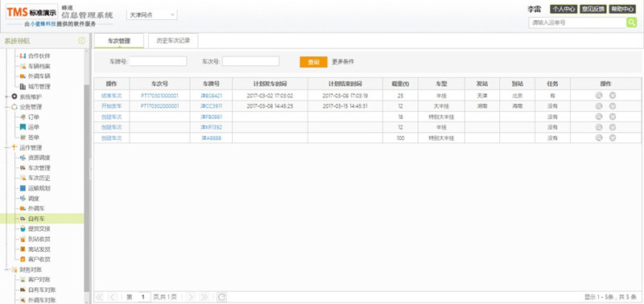Collapse the 系统导航 sidebar with its arrow icon

(81, 41)
